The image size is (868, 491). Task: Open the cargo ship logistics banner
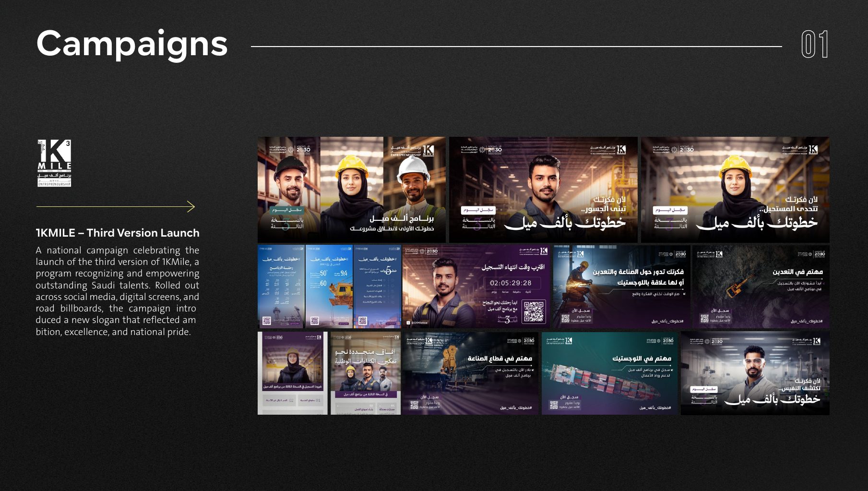tap(610, 373)
